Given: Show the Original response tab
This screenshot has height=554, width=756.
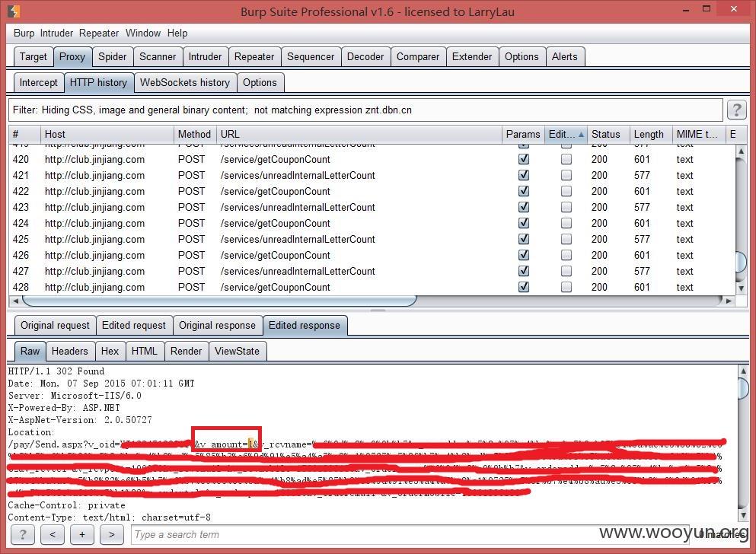Looking at the screenshot, I should pos(218,326).
